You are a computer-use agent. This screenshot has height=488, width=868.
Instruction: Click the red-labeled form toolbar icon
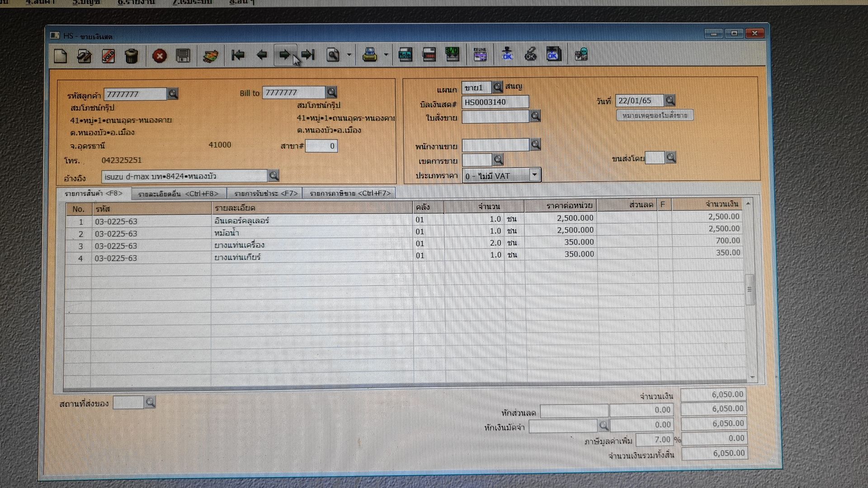[429, 55]
